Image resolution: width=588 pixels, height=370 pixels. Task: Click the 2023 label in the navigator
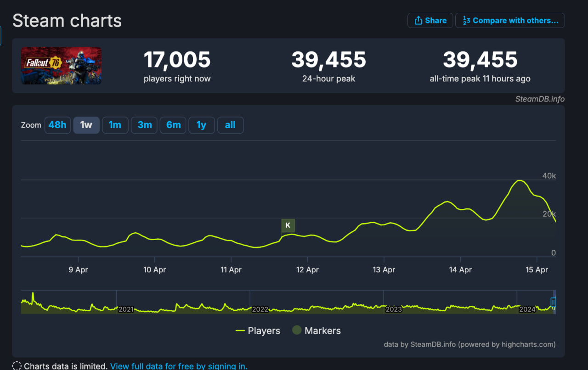click(394, 309)
